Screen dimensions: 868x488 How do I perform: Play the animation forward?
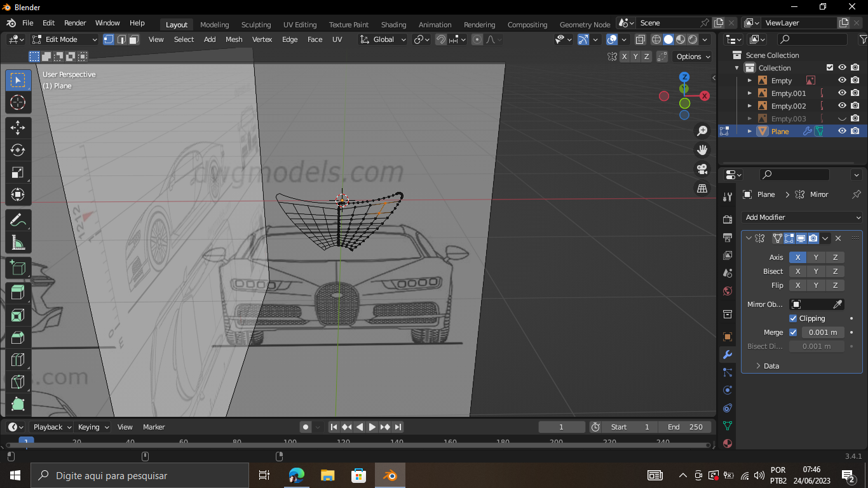pos(372,427)
